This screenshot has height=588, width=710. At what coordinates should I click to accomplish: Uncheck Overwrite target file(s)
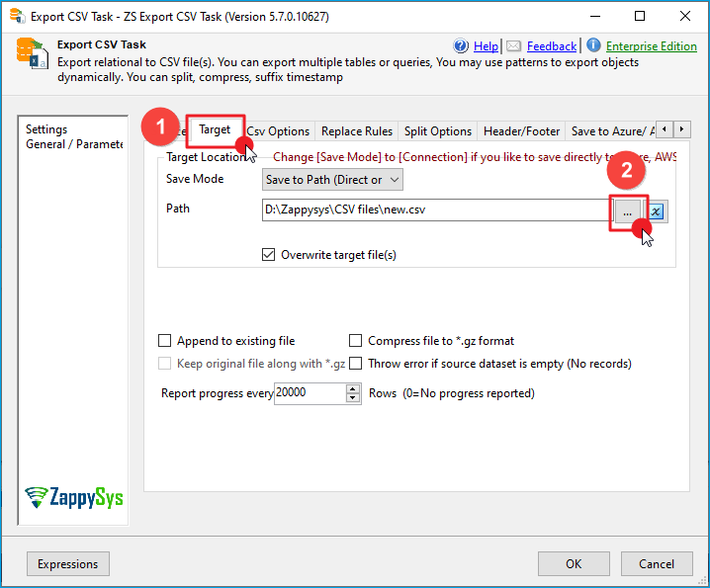tap(268, 255)
